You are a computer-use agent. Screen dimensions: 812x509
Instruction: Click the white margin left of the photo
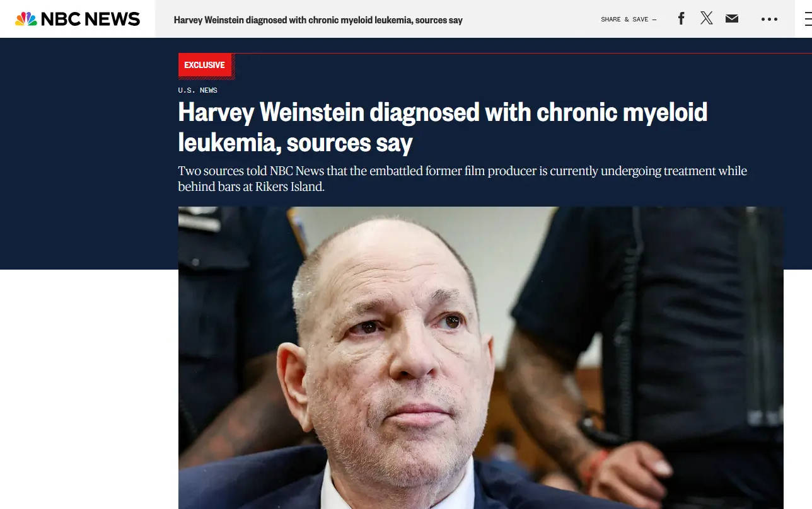point(89,389)
